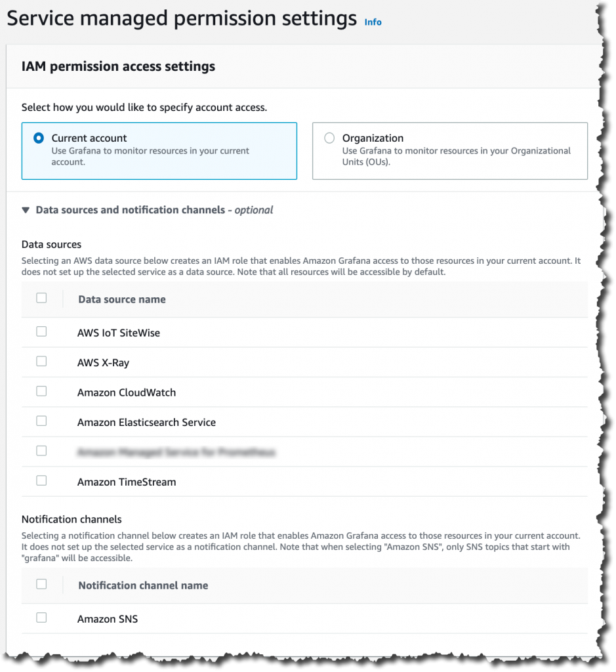This screenshot has width=616, height=672.
Task: Collapse the Data sources and notification channels section
Action: click(25, 211)
